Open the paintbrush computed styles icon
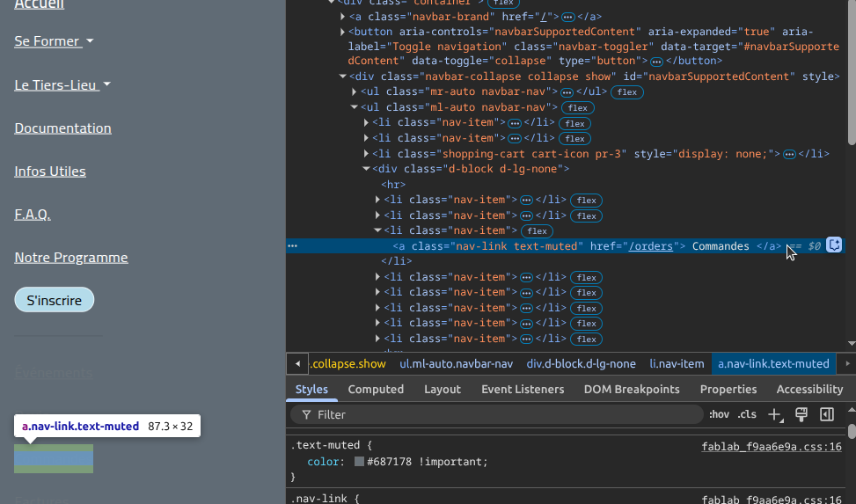The height and width of the screenshot is (504, 856). click(x=801, y=414)
